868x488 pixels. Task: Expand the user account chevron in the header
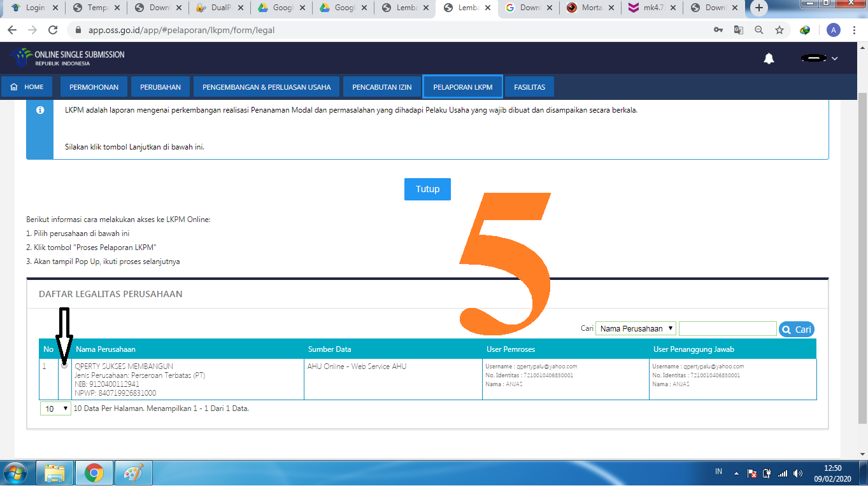[x=834, y=58]
